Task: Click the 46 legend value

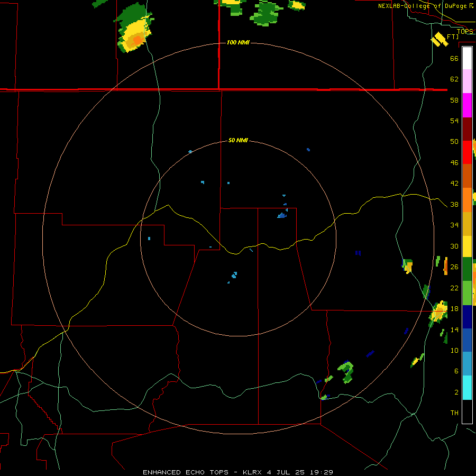Action: tap(454, 162)
